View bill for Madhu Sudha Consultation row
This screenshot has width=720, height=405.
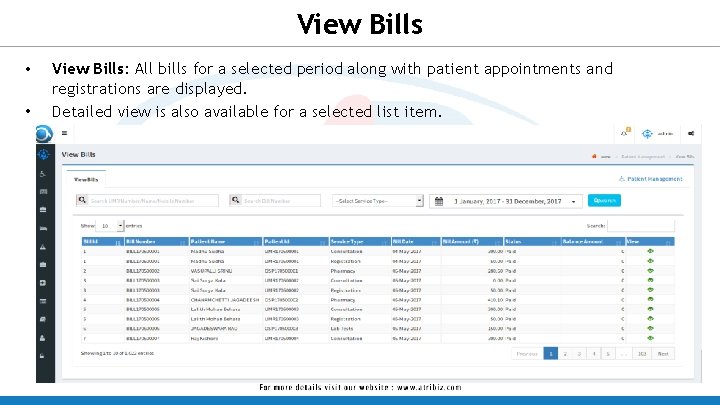(x=650, y=251)
